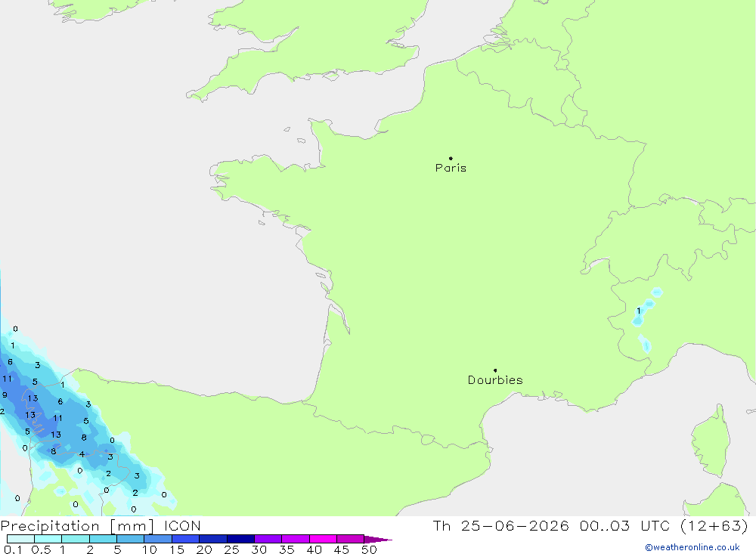Image resolution: width=756 pixels, height=554 pixels.
Task: Click the date '25-06-2026' in the header
Action: pyautogui.click(x=514, y=525)
